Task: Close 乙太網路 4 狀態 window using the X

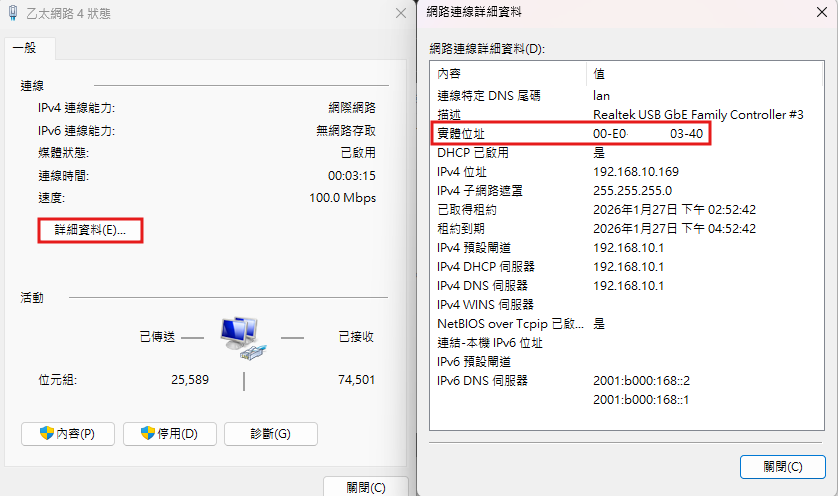Action: (399, 13)
